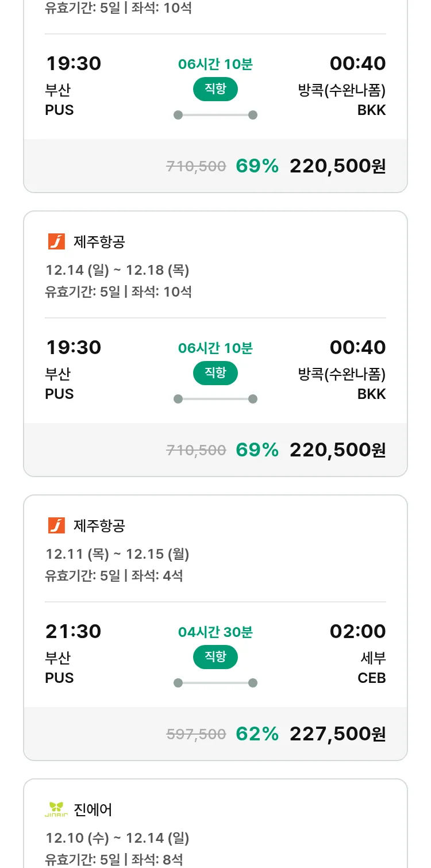431x868 pixels.
Task: Click the Jeju Air logo beside 12.14–12.18 dates
Action: tap(56, 241)
